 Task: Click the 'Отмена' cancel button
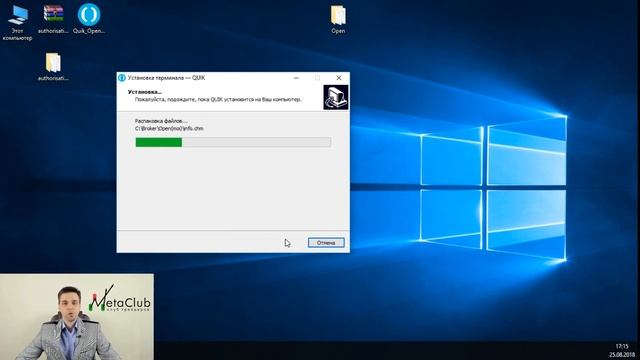326,242
